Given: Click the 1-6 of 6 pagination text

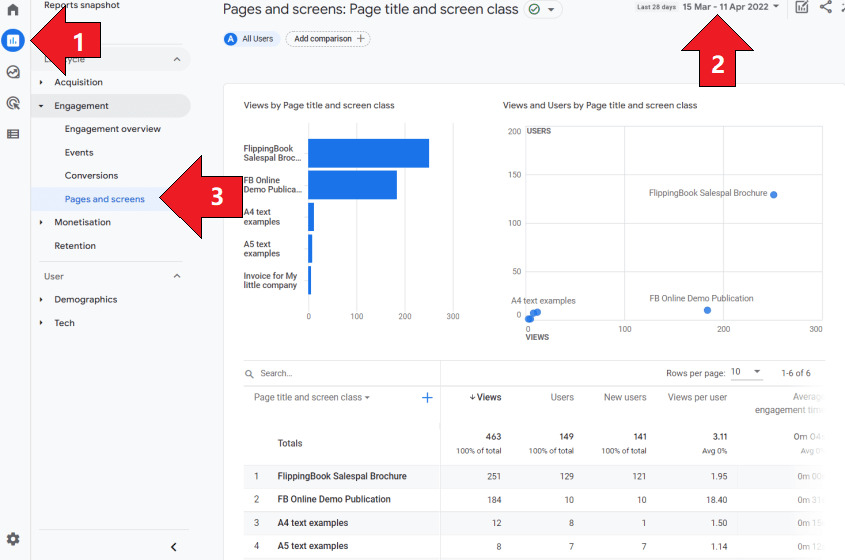Looking at the screenshot, I should [x=796, y=373].
